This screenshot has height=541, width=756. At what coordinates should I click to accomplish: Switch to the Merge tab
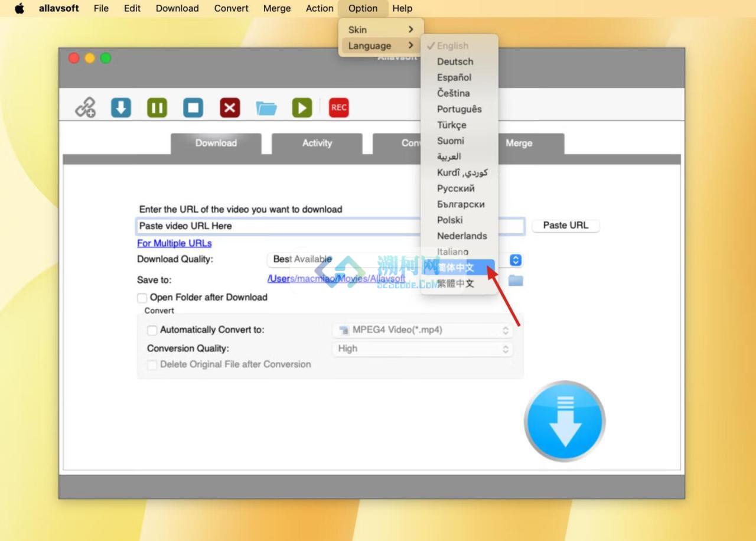[x=519, y=144]
